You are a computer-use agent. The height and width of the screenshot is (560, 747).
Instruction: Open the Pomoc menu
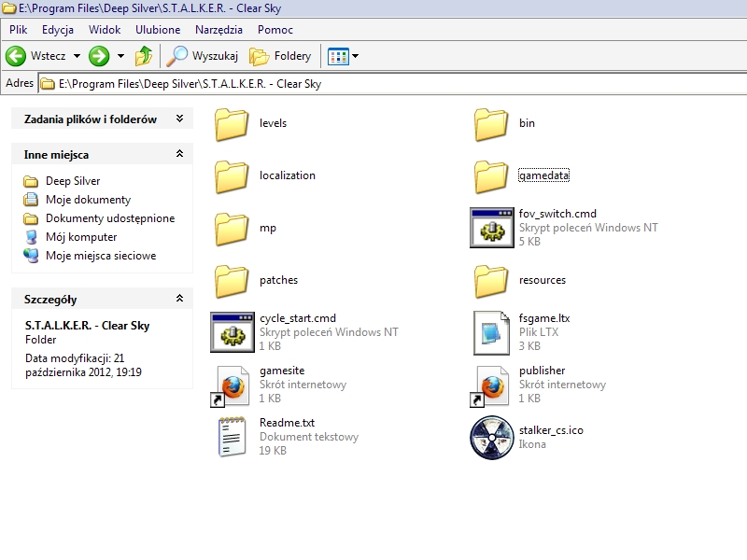(275, 30)
